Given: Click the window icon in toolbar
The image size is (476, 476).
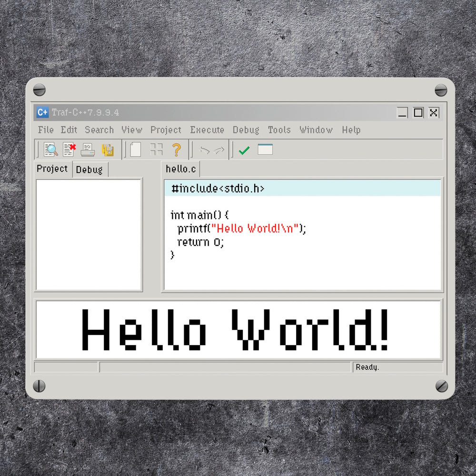Looking at the screenshot, I should point(265,149).
